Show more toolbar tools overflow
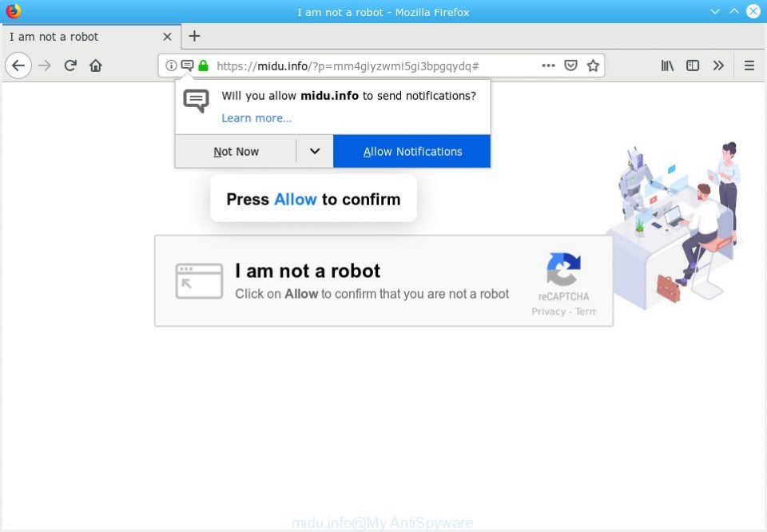Screen dimensions: 767x532 718,66
